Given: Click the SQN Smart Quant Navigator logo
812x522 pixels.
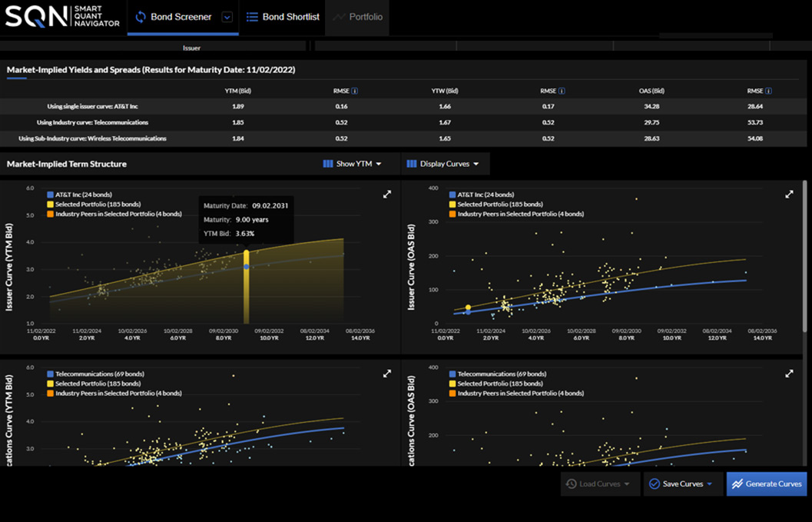Looking at the screenshot, I should pyautogui.click(x=61, y=17).
